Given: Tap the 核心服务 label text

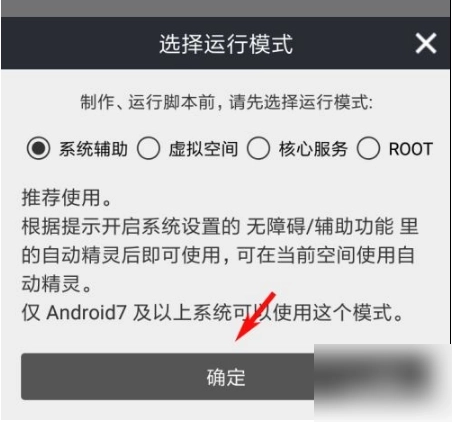Looking at the screenshot, I should [x=313, y=149].
